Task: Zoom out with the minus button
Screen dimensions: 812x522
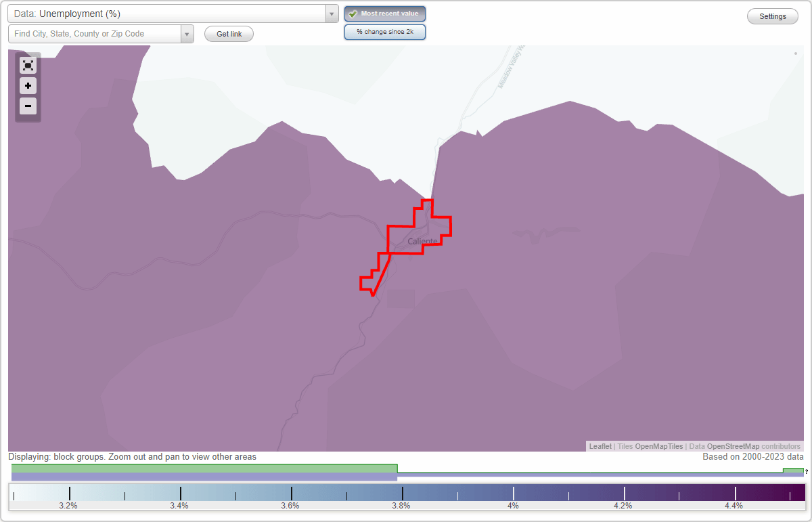Action: pyautogui.click(x=28, y=106)
